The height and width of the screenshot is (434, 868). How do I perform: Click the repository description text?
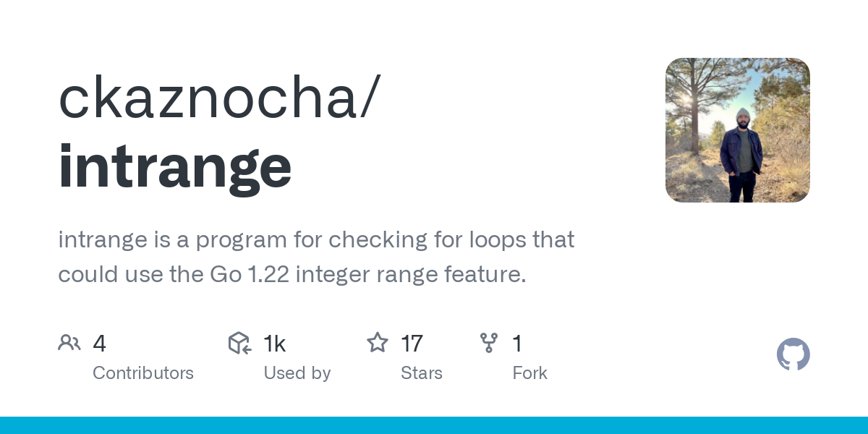316,239
